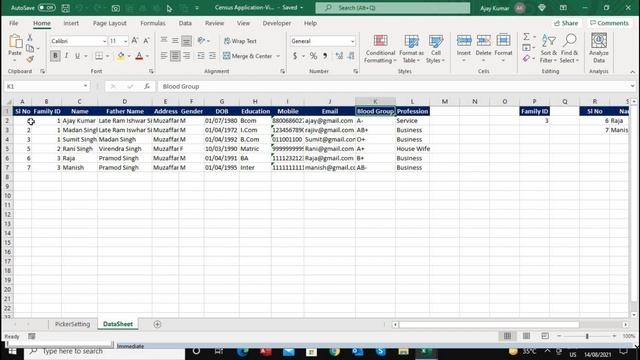Click Insert cells icon
This screenshot has height=360, width=640.
coord(464,41)
